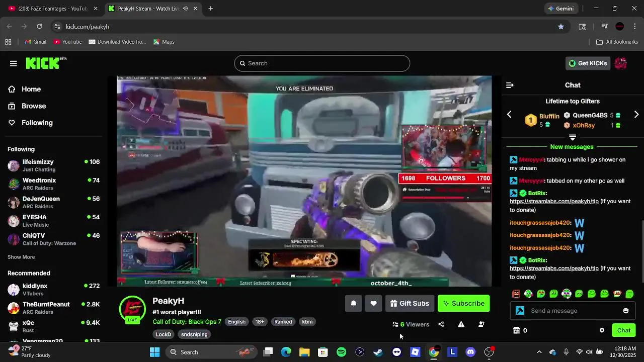Screen dimensions: 644x362
Task: Open TheBurntPeanut in Recommended list
Action: tap(54, 308)
